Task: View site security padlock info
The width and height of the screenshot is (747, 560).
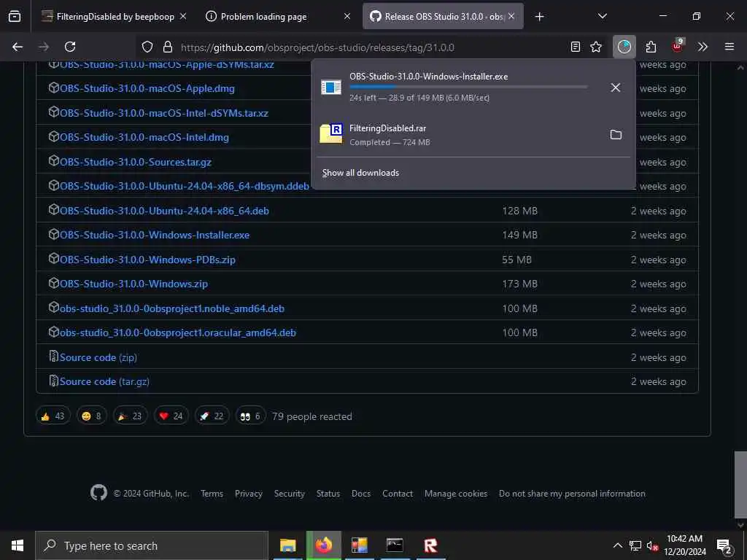Action: [x=167, y=47]
